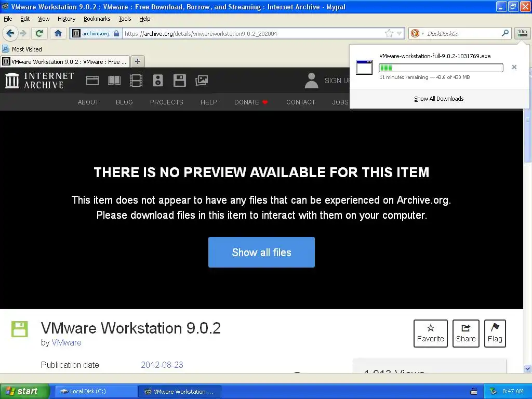The width and height of the screenshot is (532, 399).
Task: Click the Forward navigation arrow
Action: (x=23, y=33)
